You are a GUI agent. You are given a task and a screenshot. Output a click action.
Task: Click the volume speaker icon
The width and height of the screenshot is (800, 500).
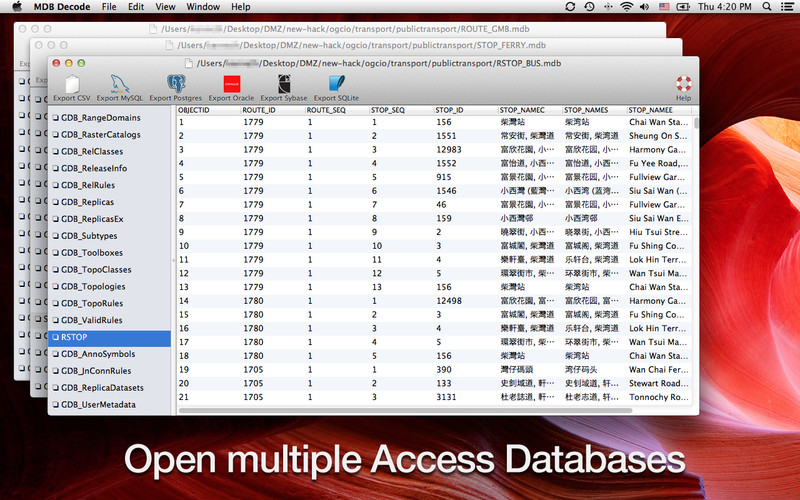644,7
